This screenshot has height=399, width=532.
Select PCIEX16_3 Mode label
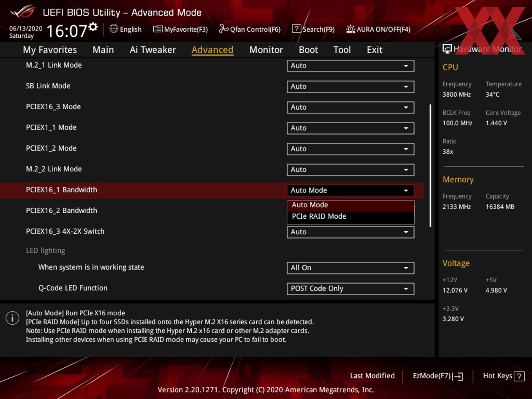pos(53,107)
